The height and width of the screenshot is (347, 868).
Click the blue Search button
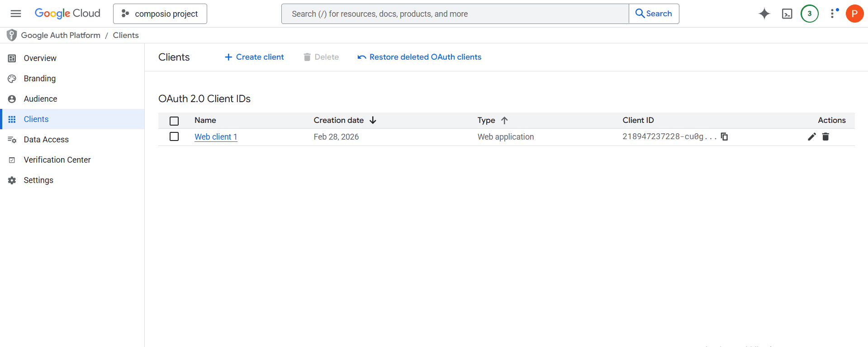654,14
